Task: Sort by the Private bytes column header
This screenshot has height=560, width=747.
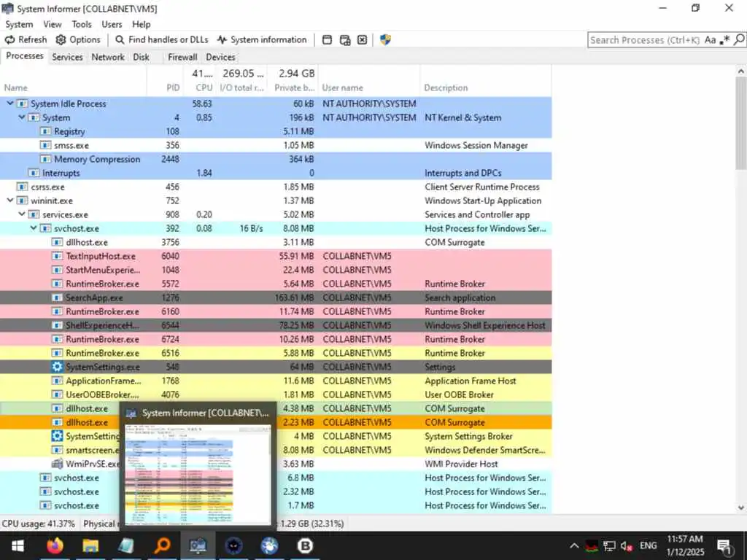Action: tap(292, 87)
